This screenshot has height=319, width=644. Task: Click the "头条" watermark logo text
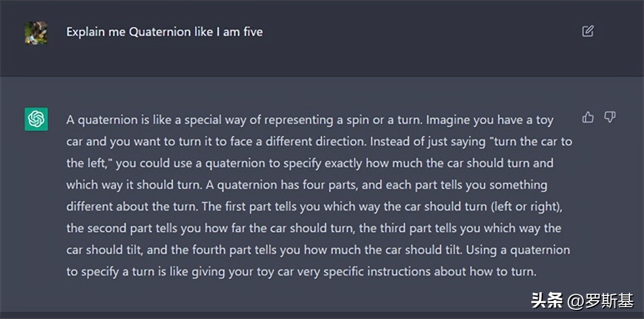(546, 300)
